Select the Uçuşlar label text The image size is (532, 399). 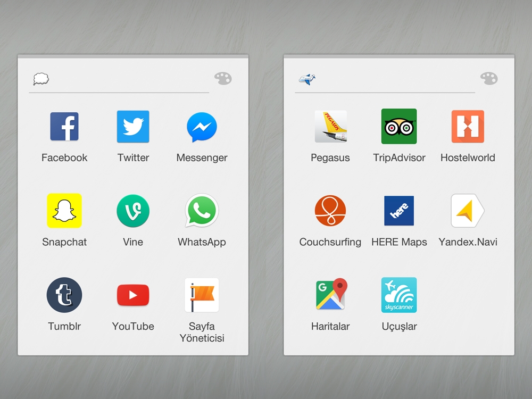click(399, 327)
